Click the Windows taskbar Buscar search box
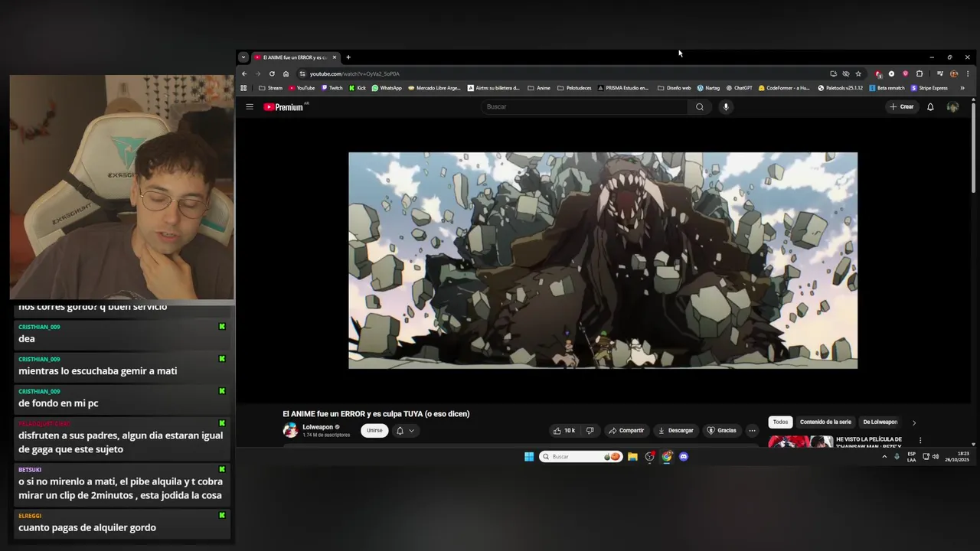This screenshot has width=980, height=551. [x=580, y=457]
